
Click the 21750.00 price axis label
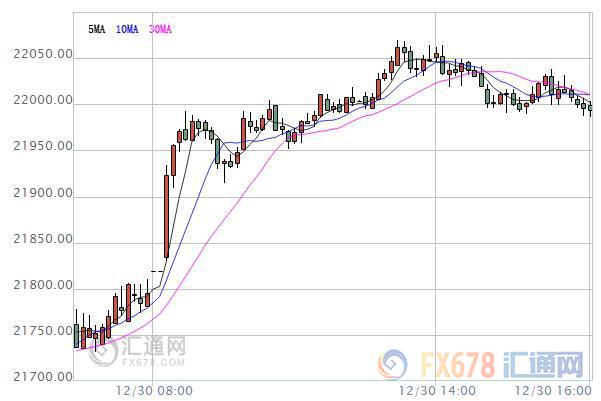click(43, 331)
